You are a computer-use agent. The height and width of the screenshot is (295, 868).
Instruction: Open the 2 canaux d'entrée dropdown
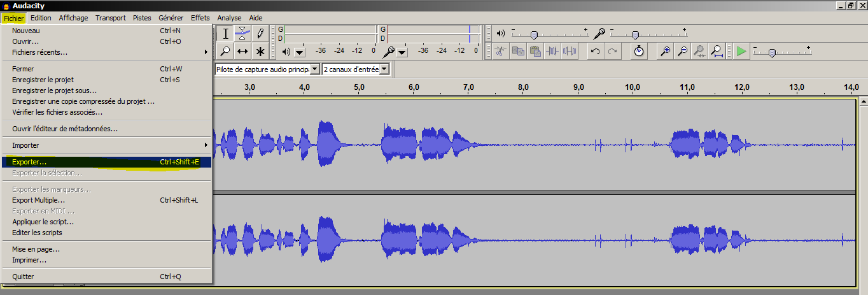point(384,69)
